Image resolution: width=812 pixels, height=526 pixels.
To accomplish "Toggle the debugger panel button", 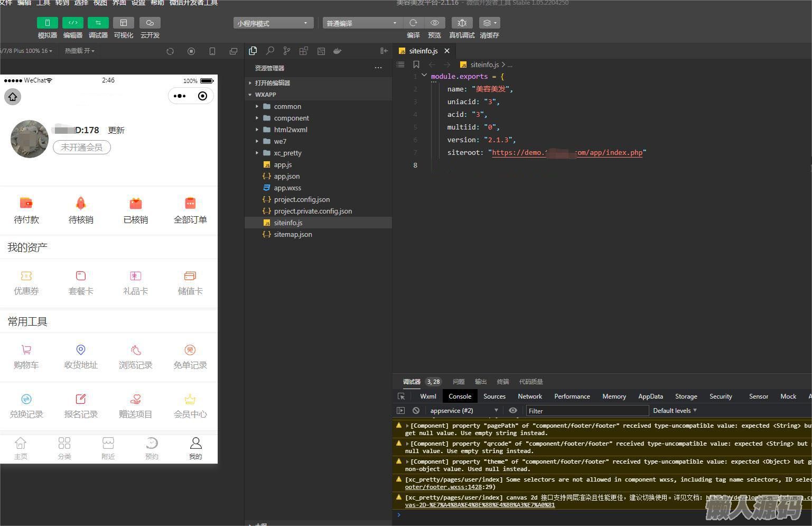I will (98, 23).
